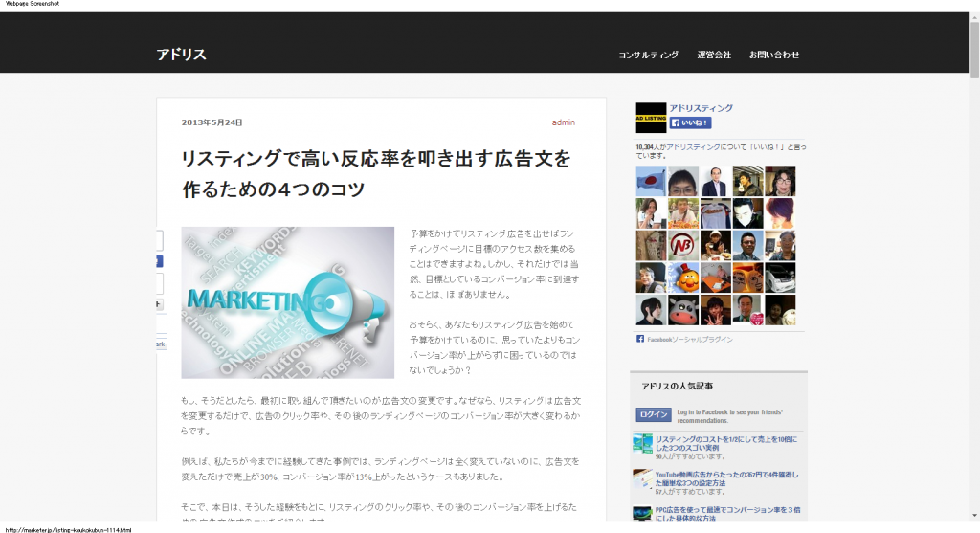Click the admin author link
The image size is (980, 533).
(563, 122)
